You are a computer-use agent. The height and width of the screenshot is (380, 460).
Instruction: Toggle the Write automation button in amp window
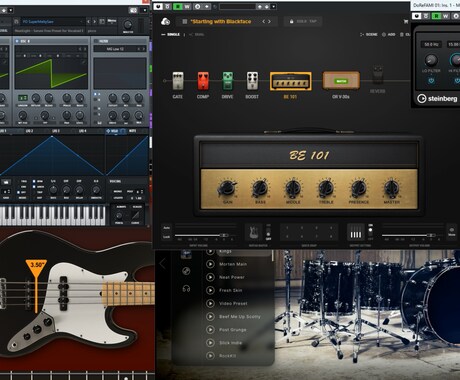187,6
